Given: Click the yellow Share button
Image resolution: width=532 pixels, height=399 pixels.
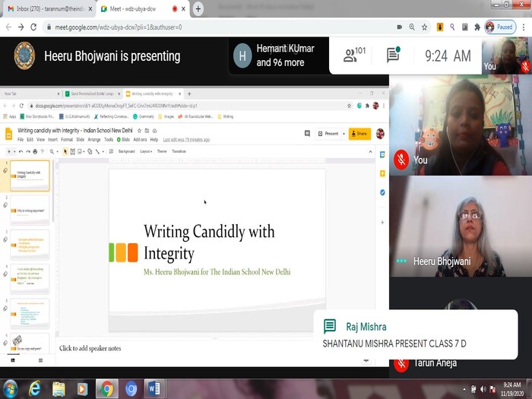Looking at the screenshot, I should tap(359, 134).
